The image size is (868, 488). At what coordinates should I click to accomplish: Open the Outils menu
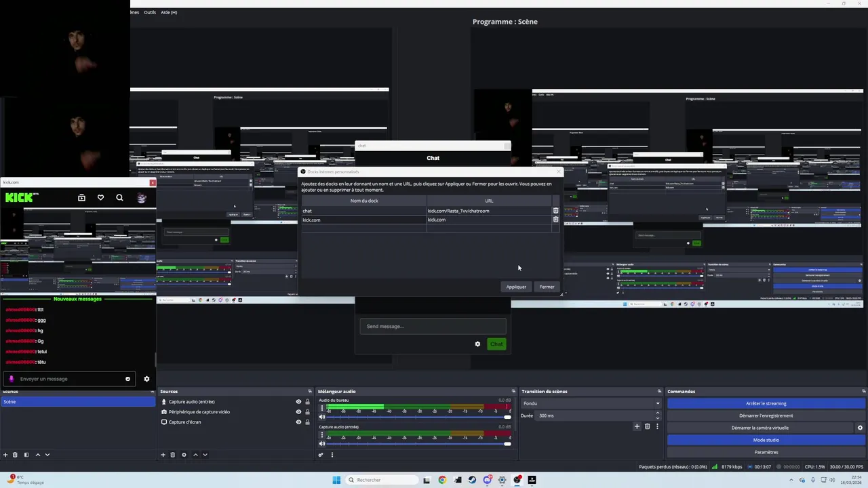pyautogui.click(x=150, y=12)
